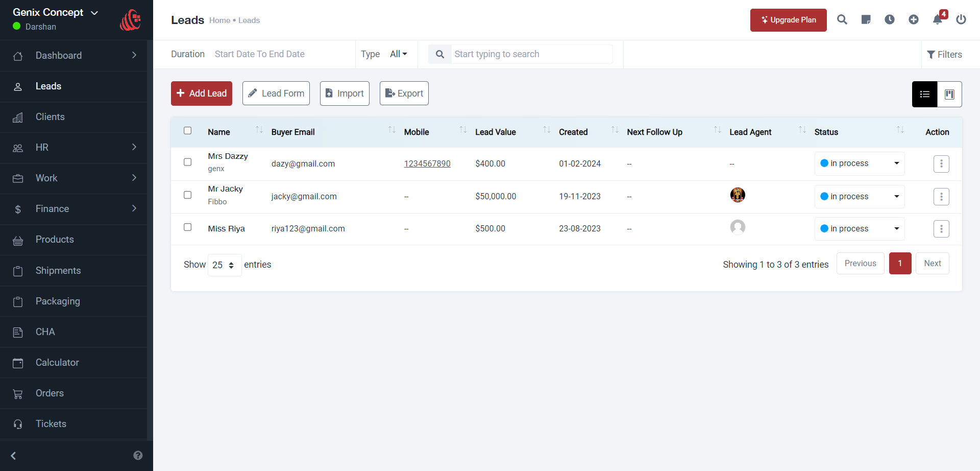This screenshot has height=471, width=980.
Task: Click the search icon beside search field
Action: 439,54
